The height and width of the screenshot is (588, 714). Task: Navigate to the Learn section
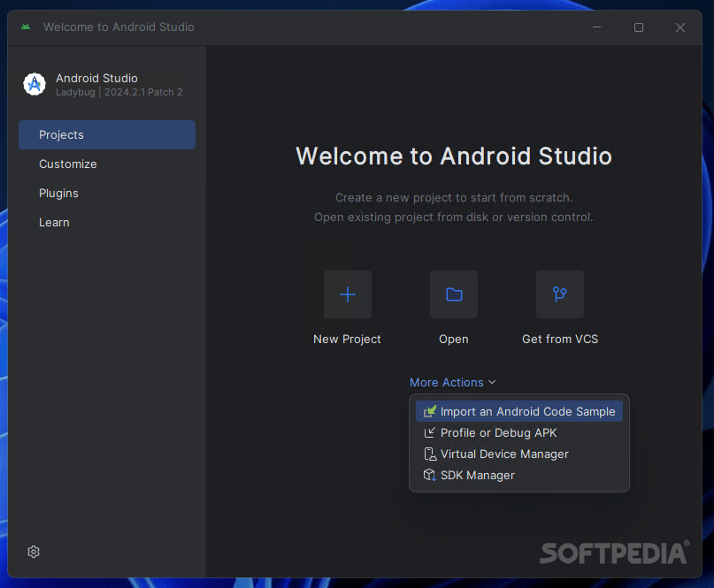[54, 222]
